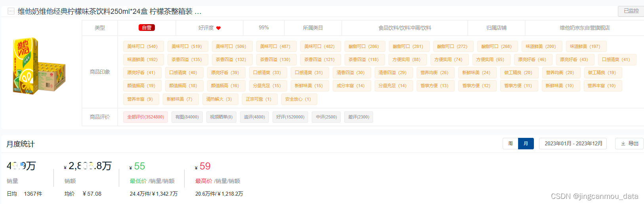The width and height of the screenshot is (644, 204).
Task: Click the picture icon beside the product title
Action: pyautogui.click(x=11, y=11)
